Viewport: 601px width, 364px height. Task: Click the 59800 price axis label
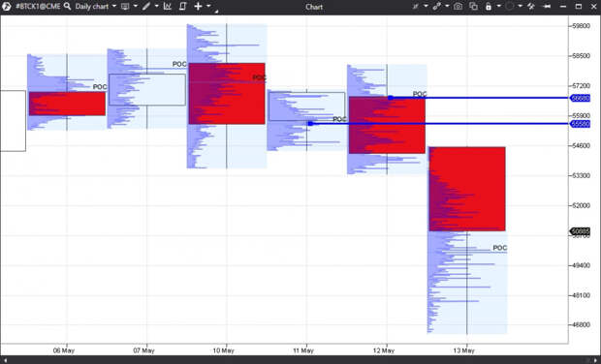(581, 26)
